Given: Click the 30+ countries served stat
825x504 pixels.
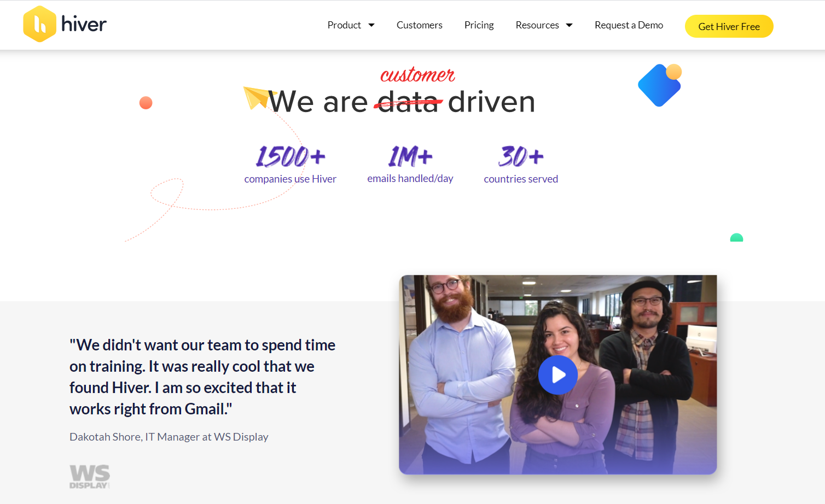Looking at the screenshot, I should pos(520,164).
